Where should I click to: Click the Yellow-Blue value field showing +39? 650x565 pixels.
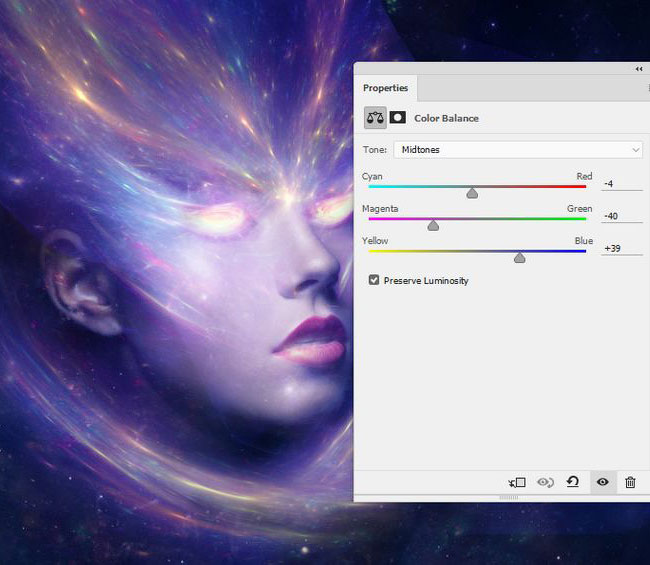point(621,248)
